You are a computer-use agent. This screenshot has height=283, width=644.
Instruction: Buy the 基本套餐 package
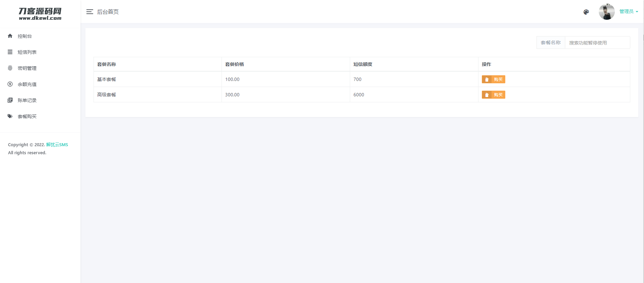[x=493, y=79]
